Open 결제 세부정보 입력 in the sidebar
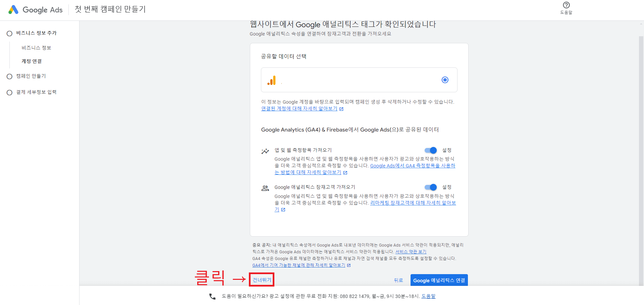This screenshot has width=644, height=305. [x=35, y=92]
